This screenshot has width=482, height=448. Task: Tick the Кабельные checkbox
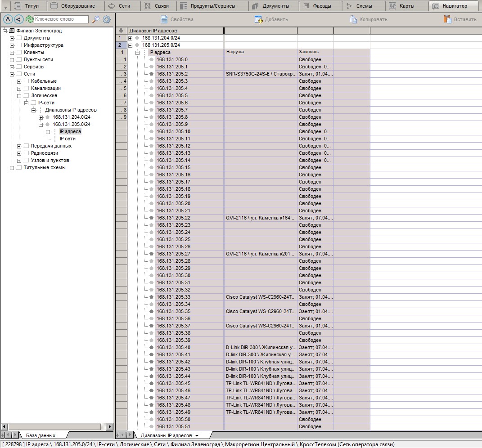tap(26, 81)
